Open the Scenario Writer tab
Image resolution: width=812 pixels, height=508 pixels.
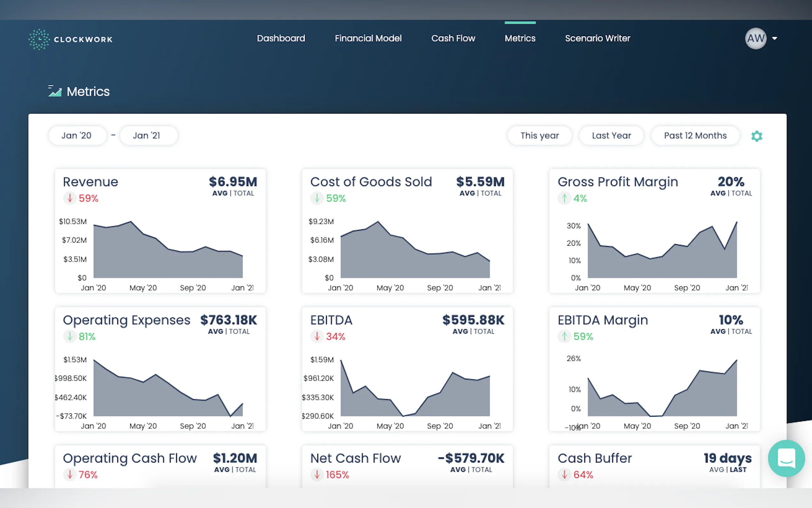pos(597,38)
